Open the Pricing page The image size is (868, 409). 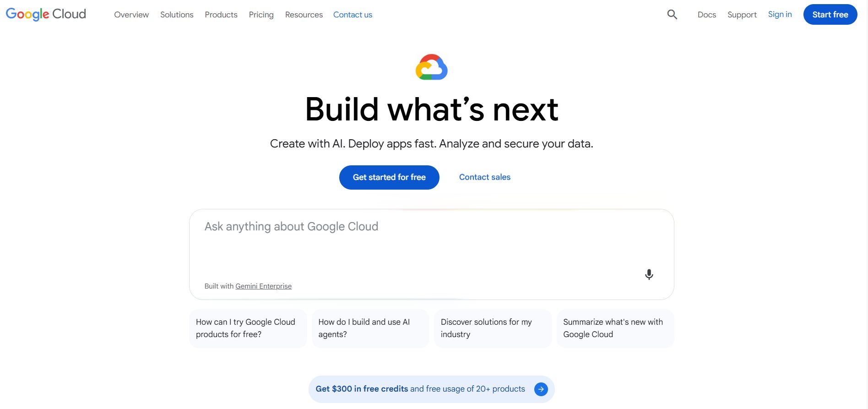point(261,15)
